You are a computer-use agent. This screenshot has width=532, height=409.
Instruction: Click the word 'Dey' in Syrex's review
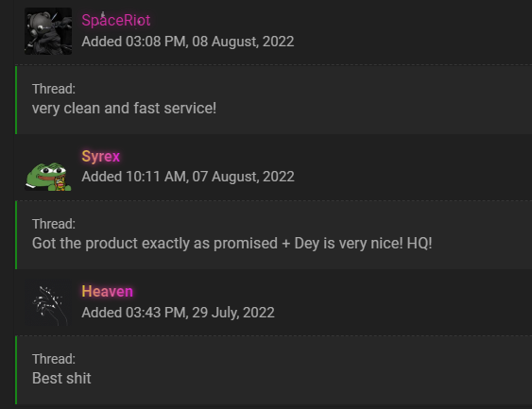click(307, 244)
